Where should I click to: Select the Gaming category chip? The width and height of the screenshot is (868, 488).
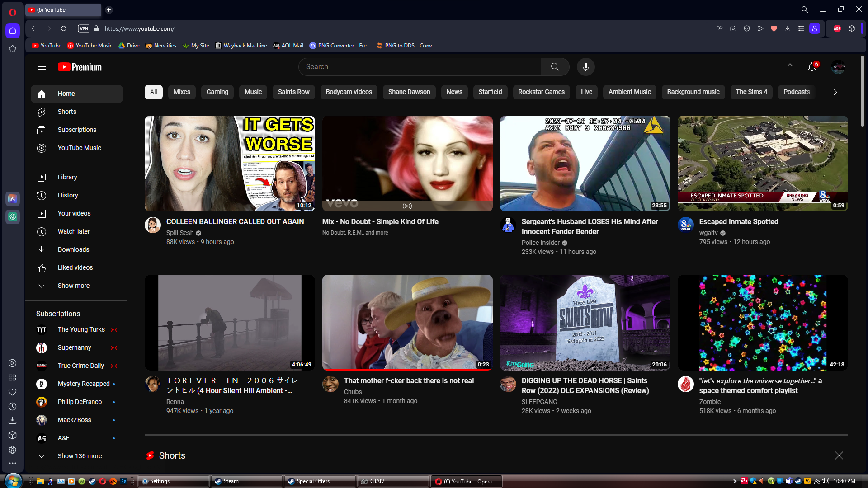[217, 92]
